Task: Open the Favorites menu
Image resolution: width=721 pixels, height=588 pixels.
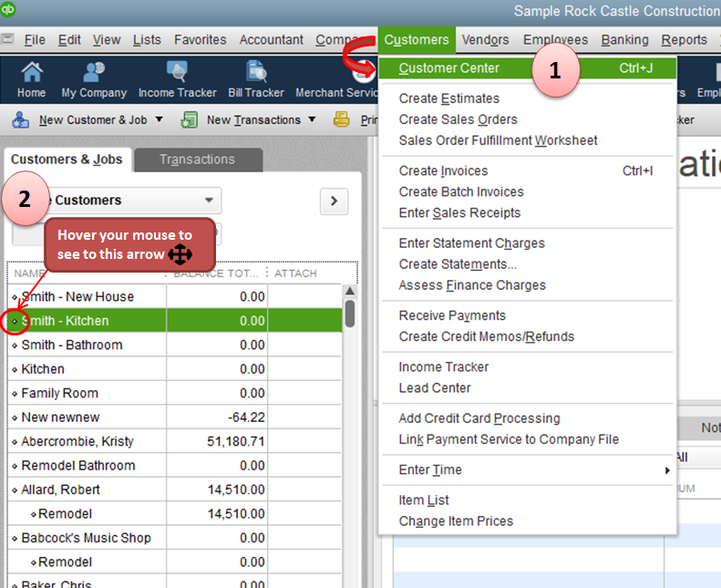Action: point(200,40)
